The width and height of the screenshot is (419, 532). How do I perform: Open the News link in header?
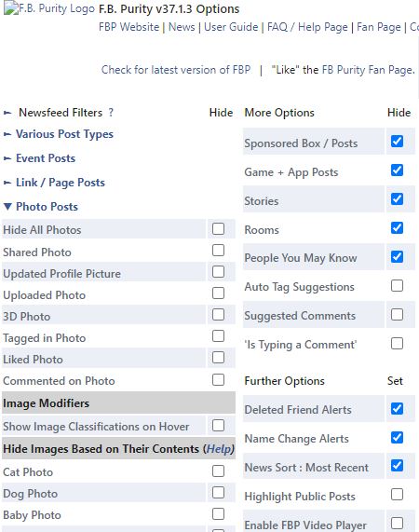[182, 27]
